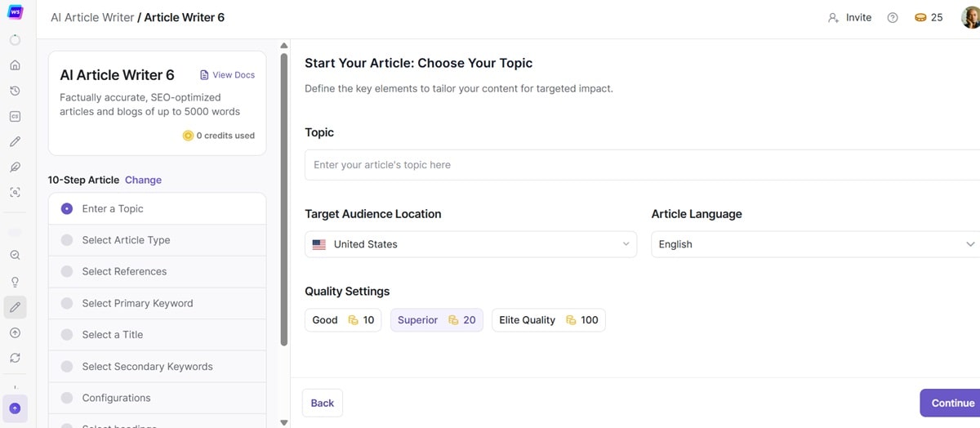The width and height of the screenshot is (980, 428).
Task: Go to the Select Article Type step
Action: (x=126, y=240)
